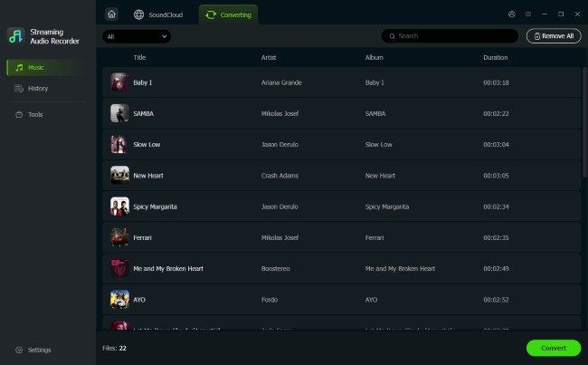Select Music in the sidebar

(x=45, y=68)
